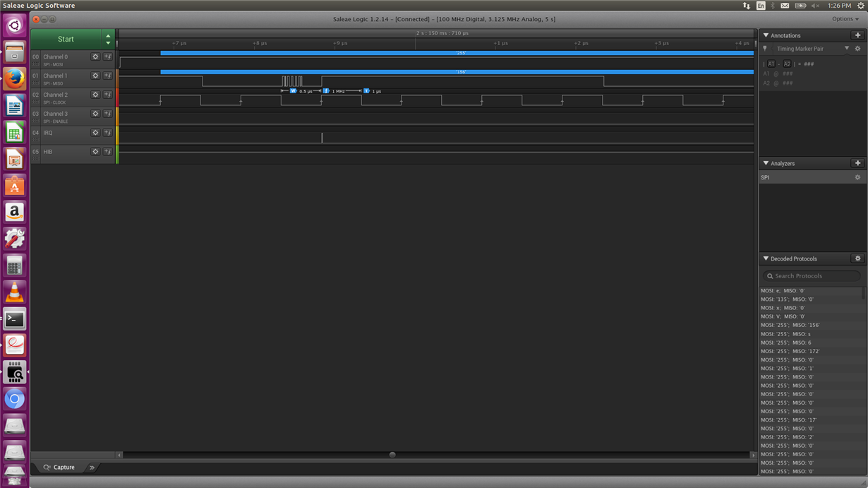The height and width of the screenshot is (488, 868).
Task: Select the SPI analyzer entry
Action: coord(812,177)
